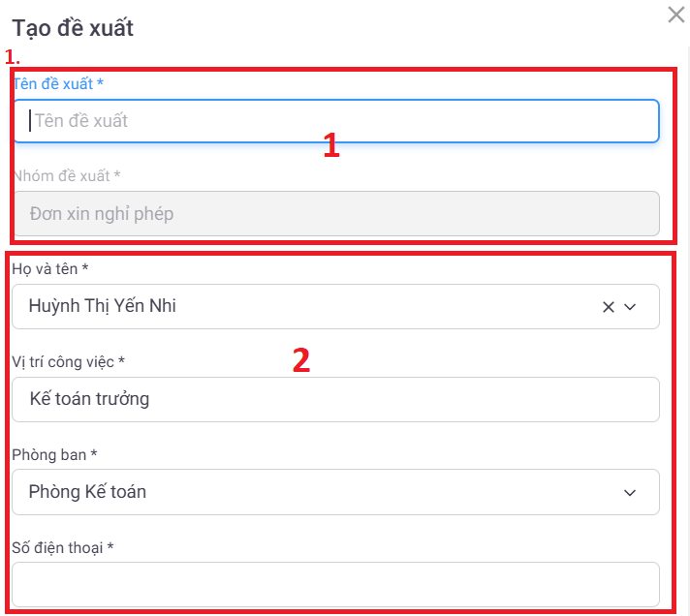Expand the Họ và tên dropdown arrow
Image resolution: width=690 pixels, height=616 pixels.
click(630, 307)
